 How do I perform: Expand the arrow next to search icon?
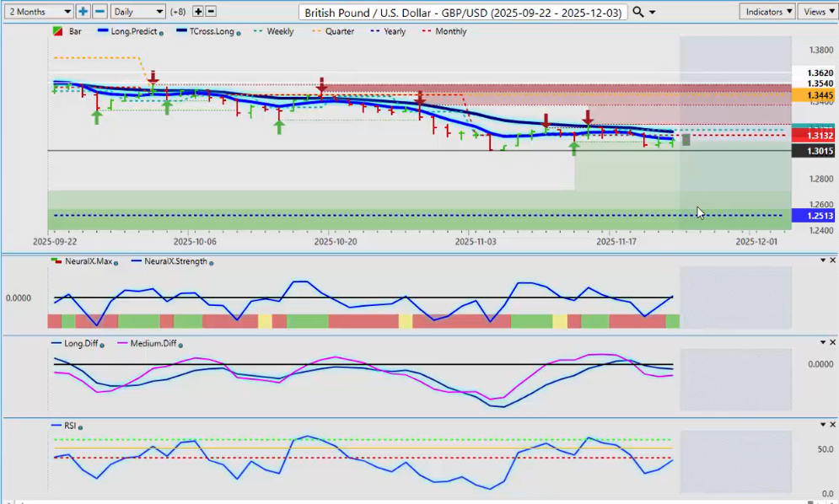tap(652, 13)
